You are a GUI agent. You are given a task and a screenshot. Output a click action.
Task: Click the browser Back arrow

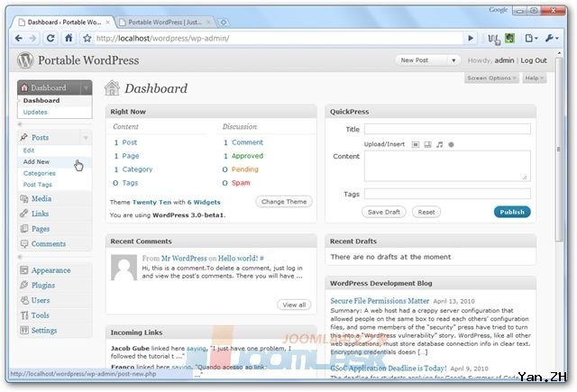19,38
